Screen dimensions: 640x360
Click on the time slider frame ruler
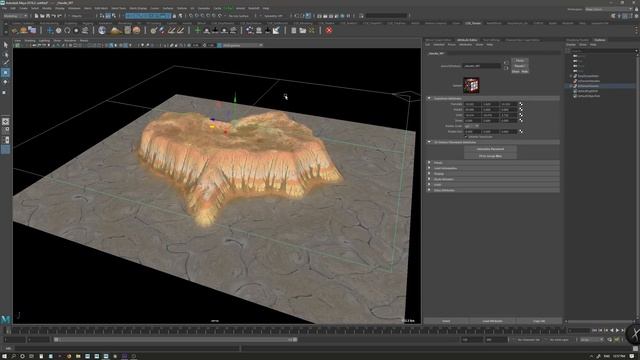point(286,331)
